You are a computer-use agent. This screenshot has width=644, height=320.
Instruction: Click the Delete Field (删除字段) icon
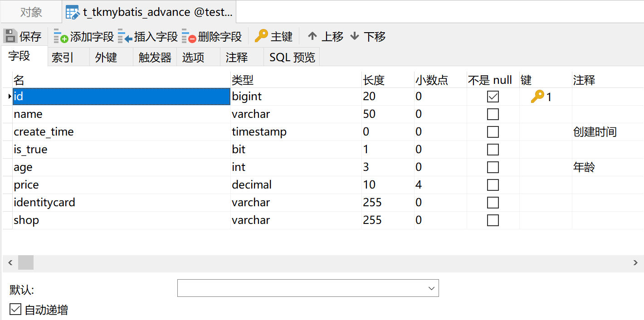coord(189,36)
